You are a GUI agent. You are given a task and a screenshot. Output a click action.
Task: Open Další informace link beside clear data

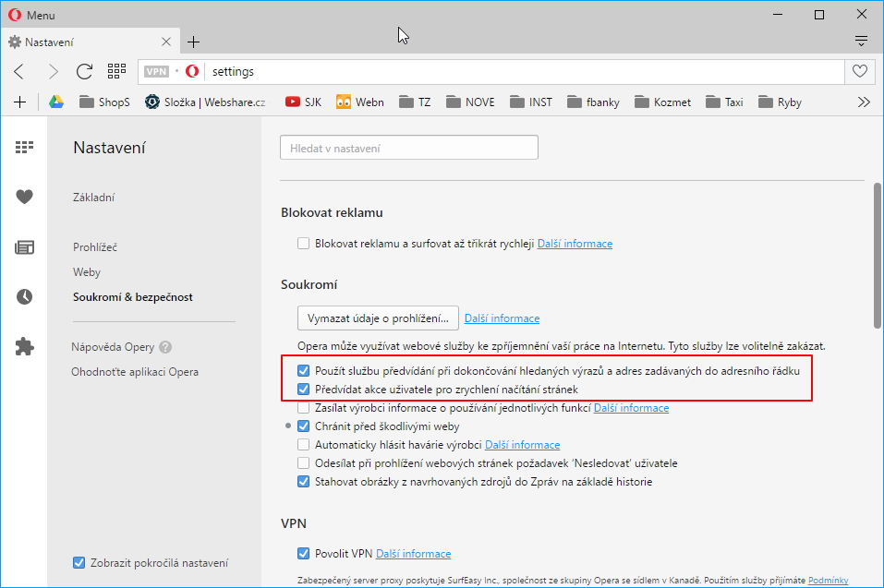click(x=502, y=318)
